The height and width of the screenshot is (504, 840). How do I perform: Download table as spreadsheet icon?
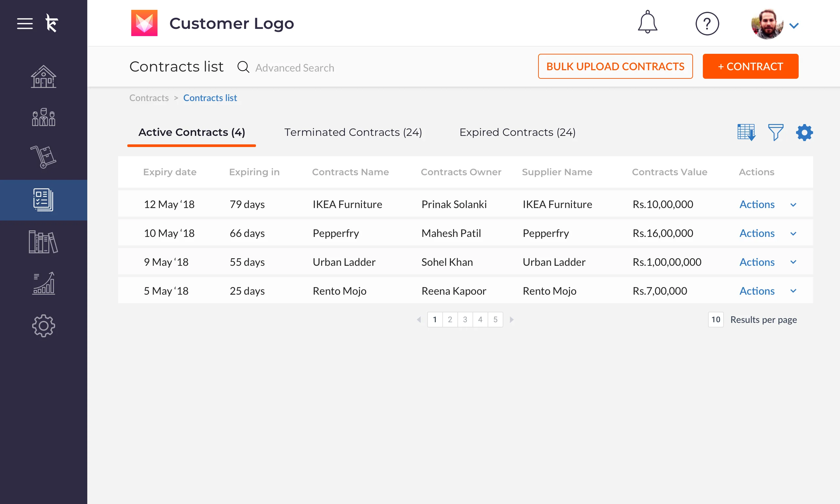pyautogui.click(x=746, y=133)
